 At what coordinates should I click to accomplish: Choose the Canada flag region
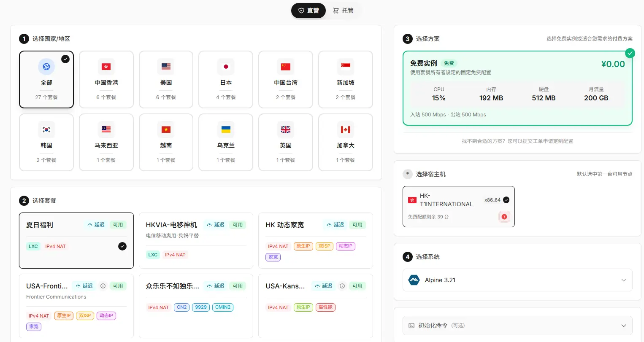[x=345, y=142]
